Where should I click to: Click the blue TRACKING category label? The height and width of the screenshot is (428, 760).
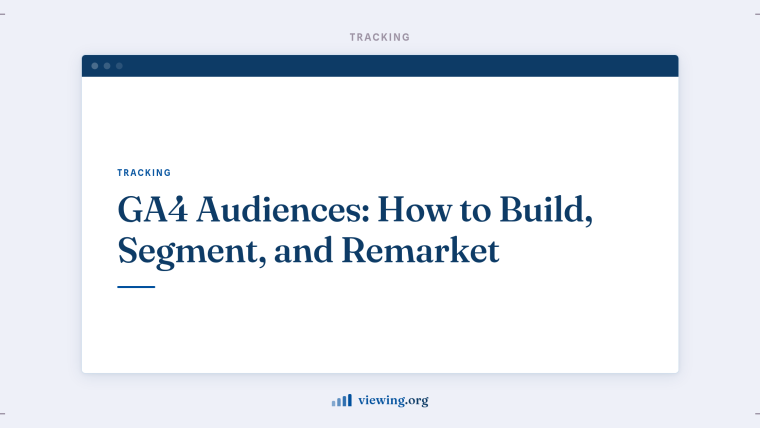point(144,173)
